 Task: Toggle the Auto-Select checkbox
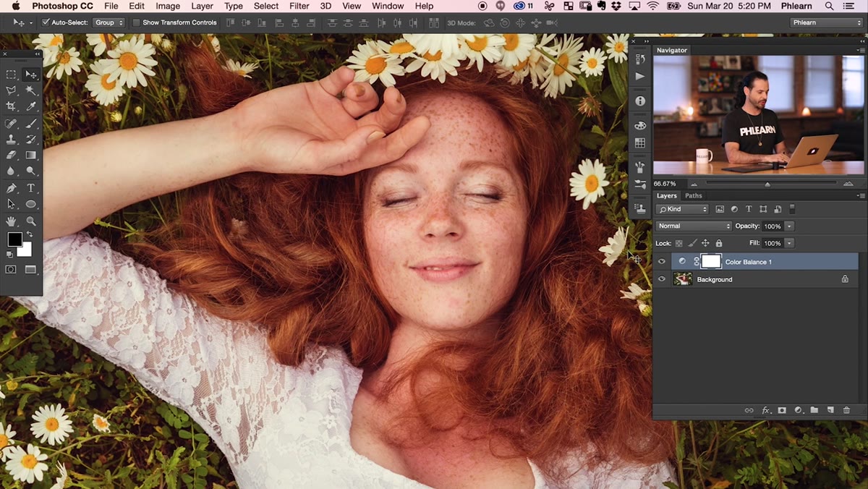[46, 22]
